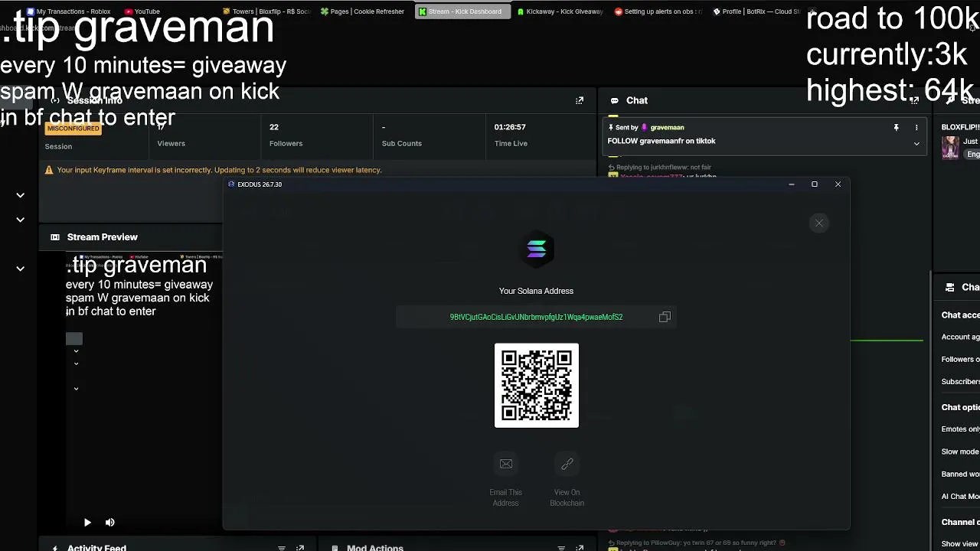This screenshot has width=980, height=551.
Task: Open the Activity Feed filter icon
Action: point(282,548)
